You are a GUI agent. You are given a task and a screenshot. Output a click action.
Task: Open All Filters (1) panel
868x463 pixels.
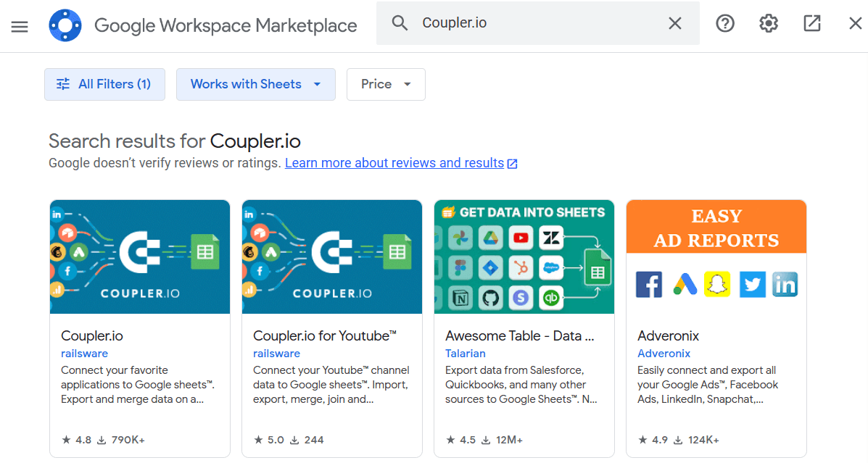click(x=104, y=84)
